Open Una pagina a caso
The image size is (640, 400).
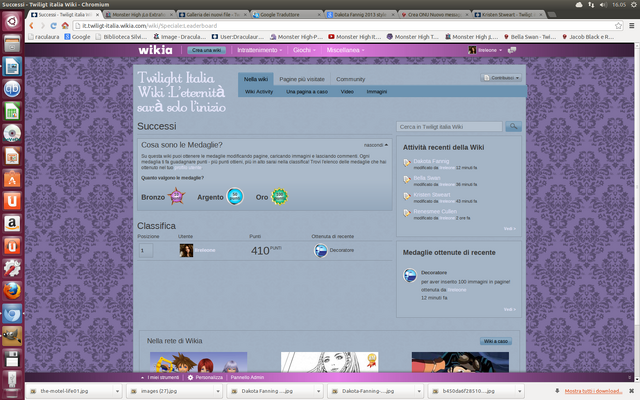coord(307,92)
